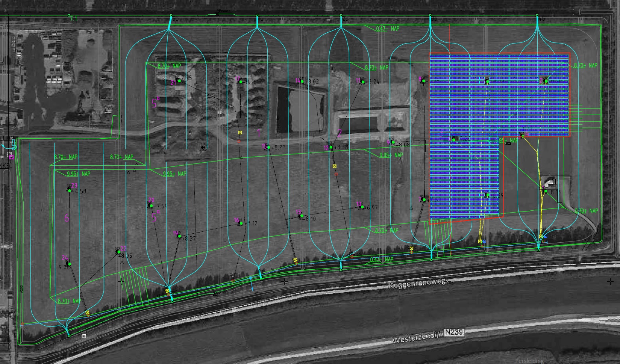This screenshot has width=620, height=364.
Task: Select well marker 22 beside +8.05
Action: tap(118, 252)
